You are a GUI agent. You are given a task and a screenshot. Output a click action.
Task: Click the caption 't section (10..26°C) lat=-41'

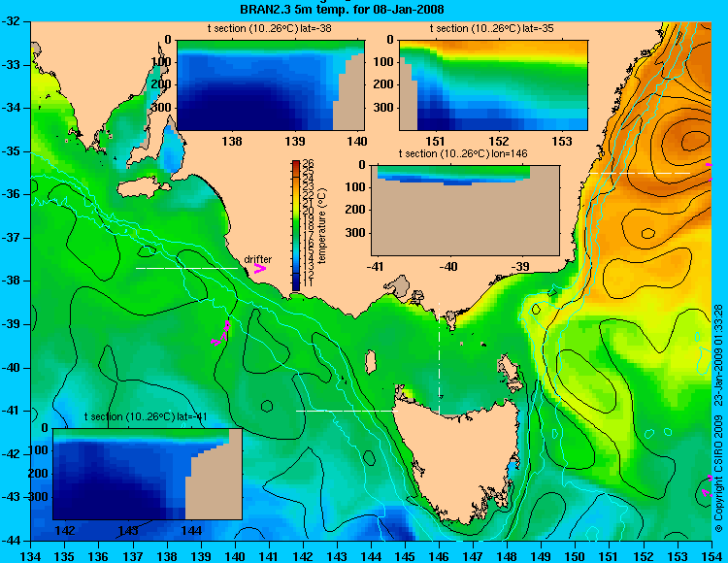point(146,416)
